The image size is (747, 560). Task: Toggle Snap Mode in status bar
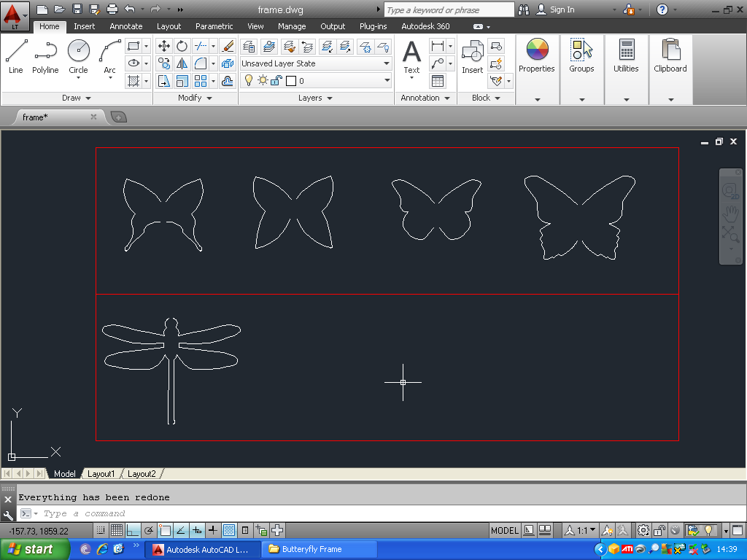click(x=101, y=530)
